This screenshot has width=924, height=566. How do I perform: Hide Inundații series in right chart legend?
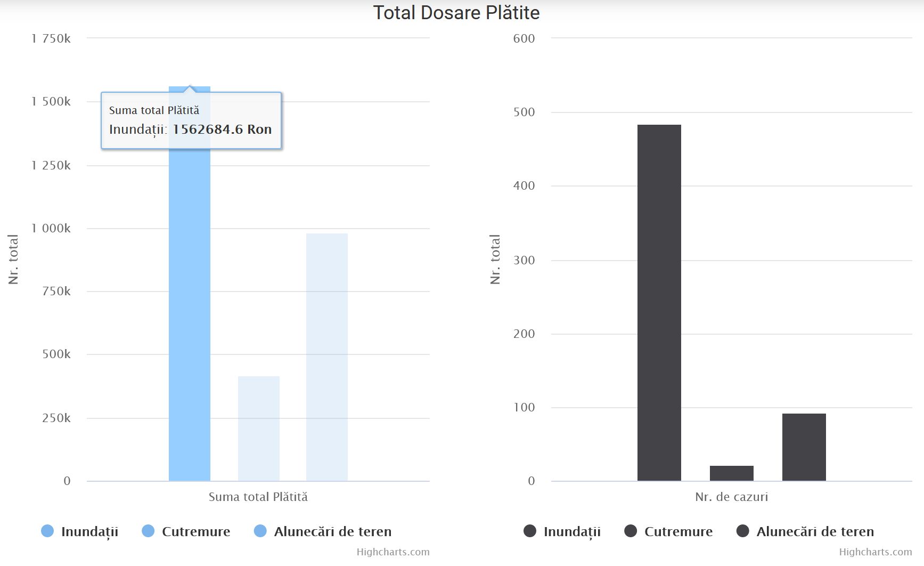(x=572, y=531)
